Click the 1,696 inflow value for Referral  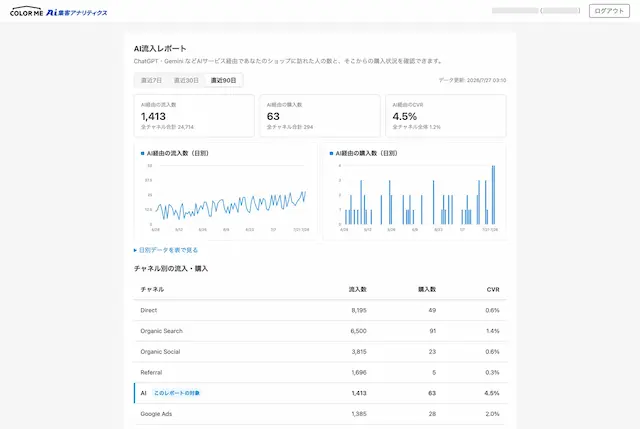pyautogui.click(x=359, y=372)
